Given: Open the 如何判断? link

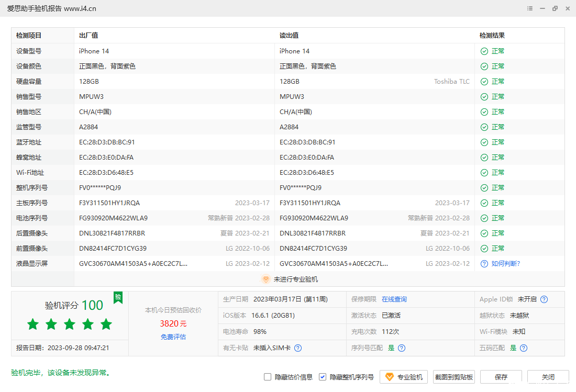Looking at the screenshot, I should (506, 264).
